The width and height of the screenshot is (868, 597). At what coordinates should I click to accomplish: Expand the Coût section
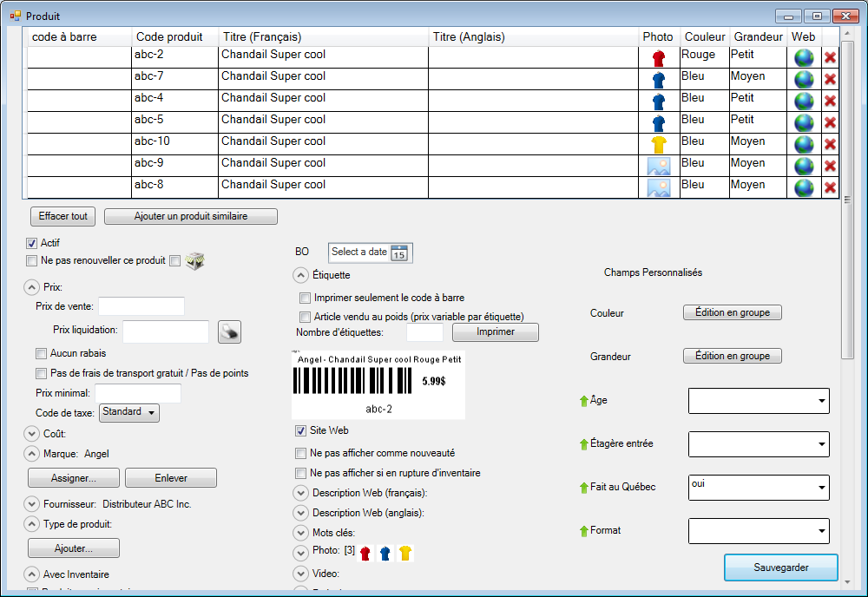tap(32, 434)
